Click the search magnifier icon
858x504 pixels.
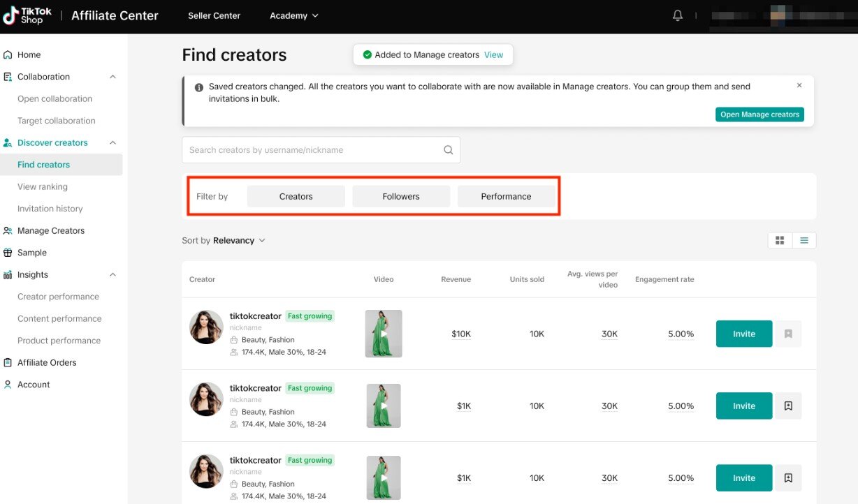click(449, 150)
